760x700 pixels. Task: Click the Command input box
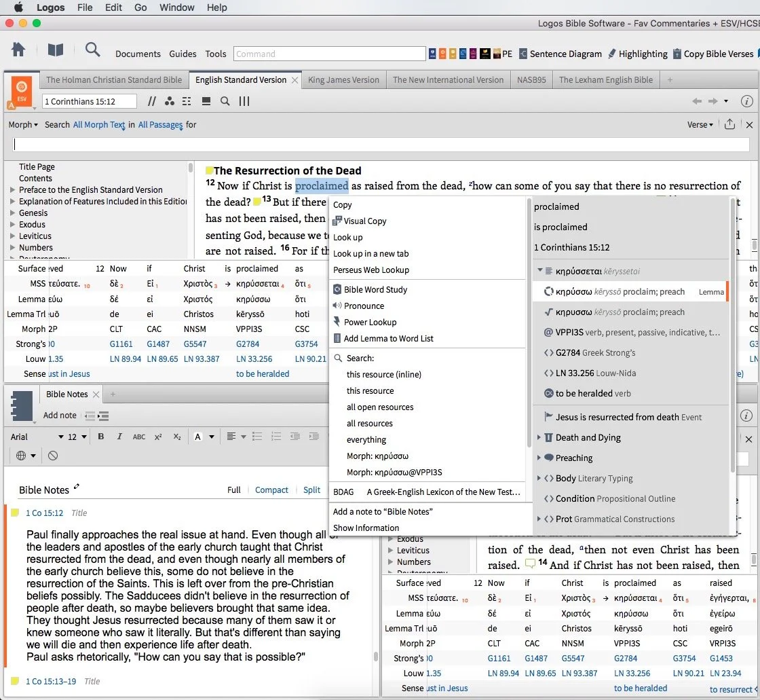click(329, 54)
